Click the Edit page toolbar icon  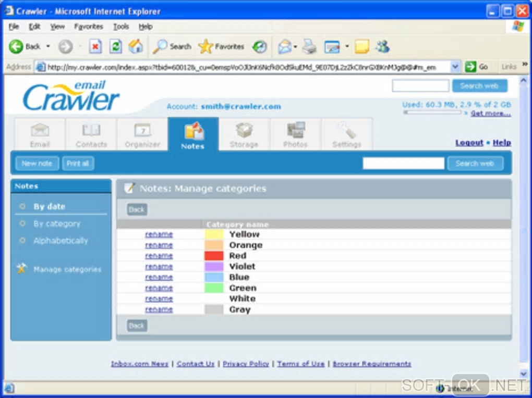tap(332, 47)
